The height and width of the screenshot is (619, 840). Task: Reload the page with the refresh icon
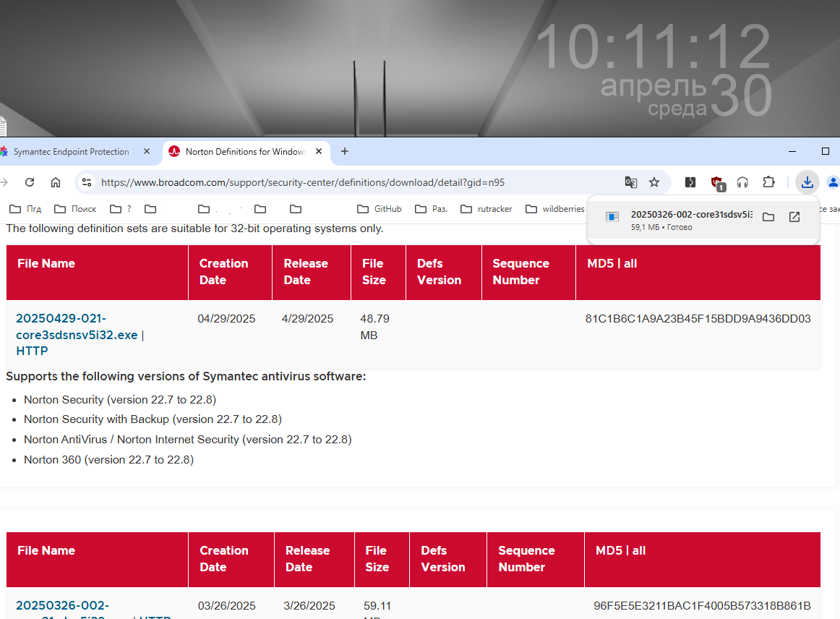tap(30, 182)
